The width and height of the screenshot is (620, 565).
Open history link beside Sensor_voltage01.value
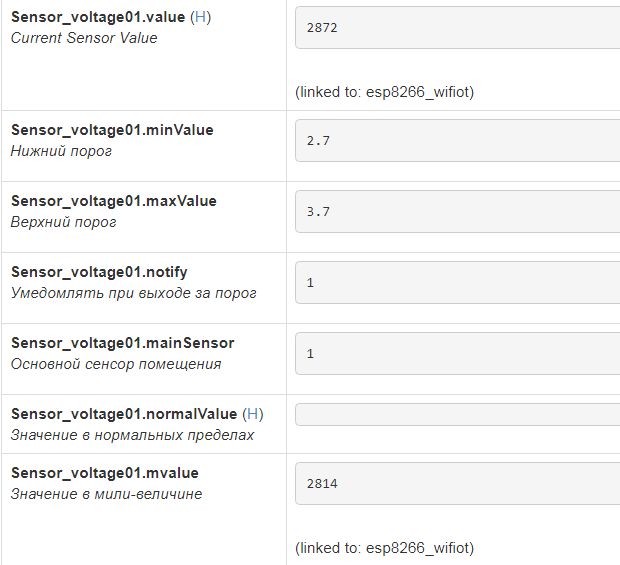[x=202, y=17]
